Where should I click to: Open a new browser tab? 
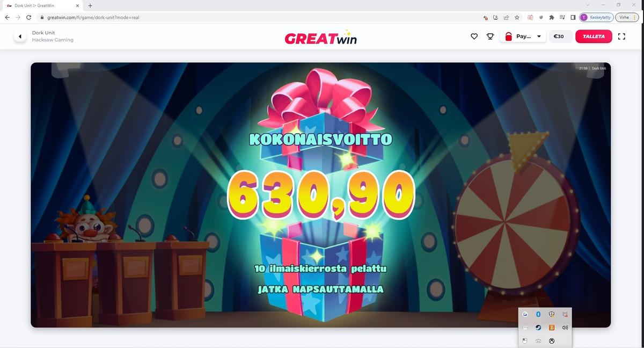[x=90, y=5]
